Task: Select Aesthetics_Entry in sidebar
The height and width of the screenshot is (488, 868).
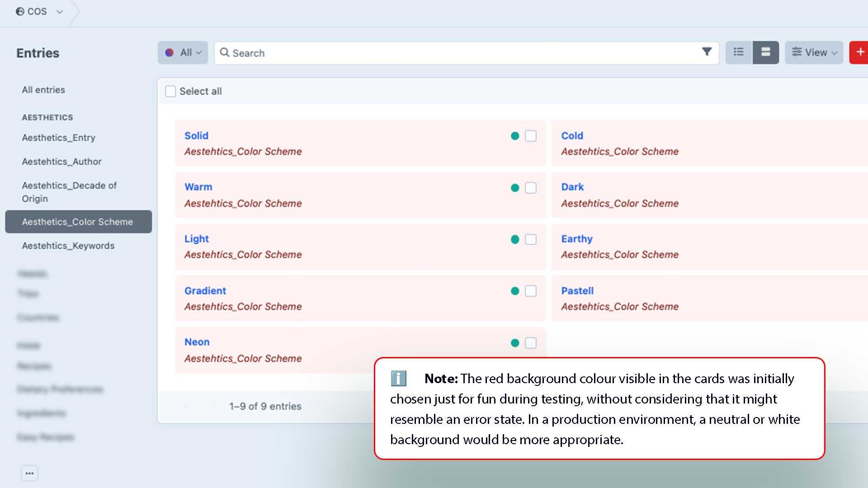Action: pos(59,138)
